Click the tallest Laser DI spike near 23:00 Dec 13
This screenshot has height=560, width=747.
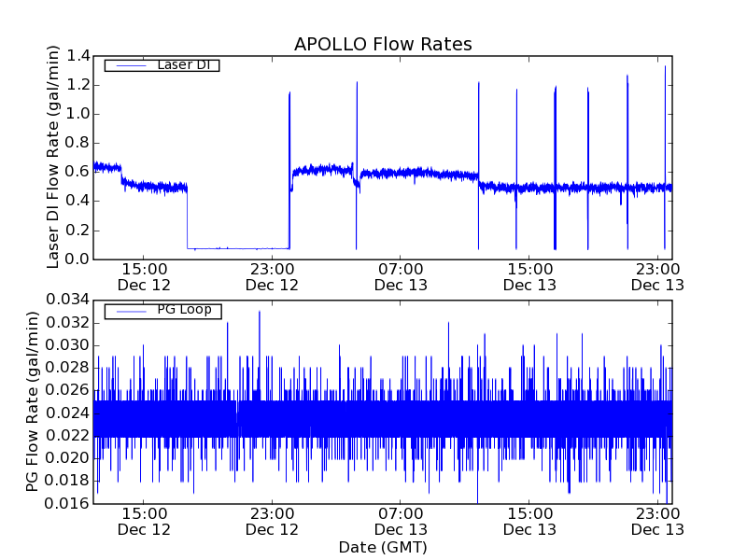[665, 157]
